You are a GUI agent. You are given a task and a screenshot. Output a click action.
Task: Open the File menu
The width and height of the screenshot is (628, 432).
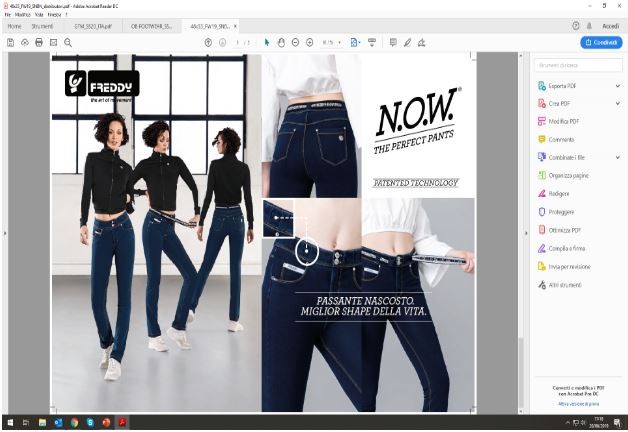pyautogui.click(x=8, y=14)
